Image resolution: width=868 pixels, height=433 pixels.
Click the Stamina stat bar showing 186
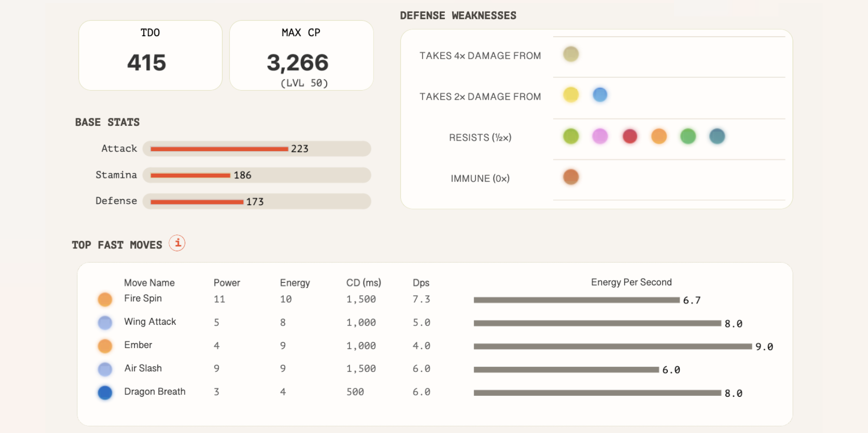click(257, 175)
